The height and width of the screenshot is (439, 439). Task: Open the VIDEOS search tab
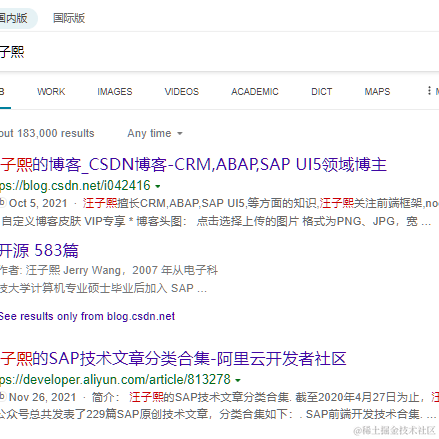tap(182, 91)
